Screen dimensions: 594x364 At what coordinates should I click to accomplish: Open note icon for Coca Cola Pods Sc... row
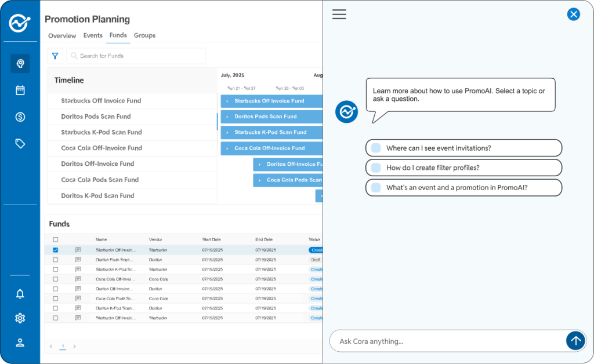(x=78, y=298)
